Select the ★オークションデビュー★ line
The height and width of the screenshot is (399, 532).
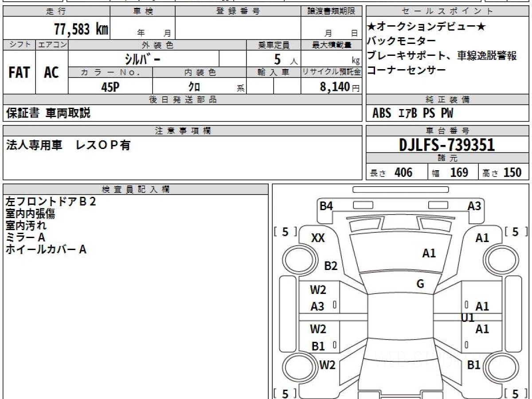point(427,27)
